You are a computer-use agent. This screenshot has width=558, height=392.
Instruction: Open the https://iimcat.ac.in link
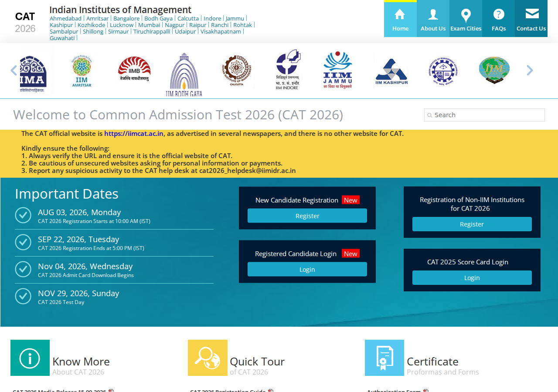pyautogui.click(x=134, y=134)
